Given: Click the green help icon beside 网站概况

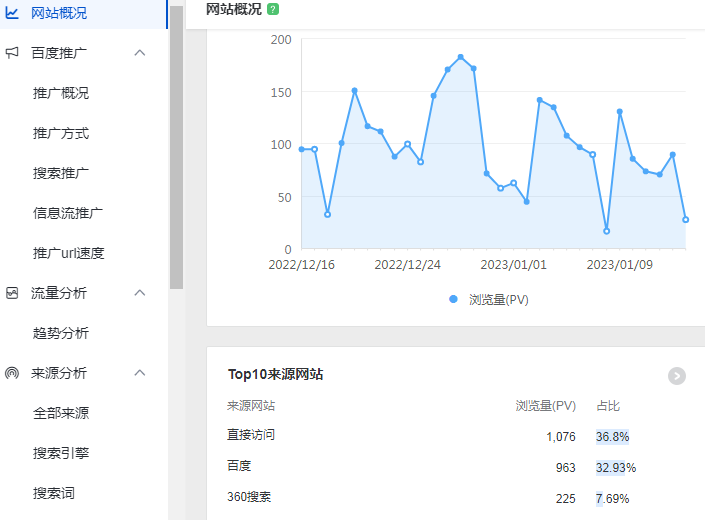Looking at the screenshot, I should (273, 9).
